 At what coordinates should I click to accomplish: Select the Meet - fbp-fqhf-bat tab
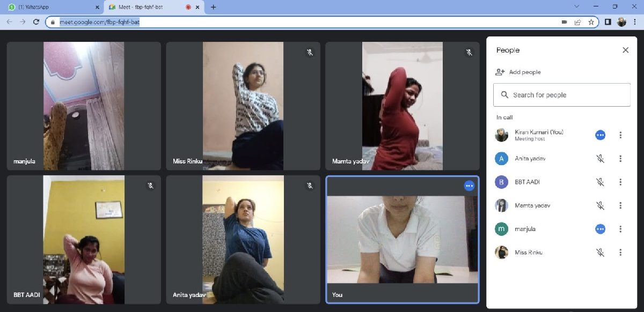(155, 7)
